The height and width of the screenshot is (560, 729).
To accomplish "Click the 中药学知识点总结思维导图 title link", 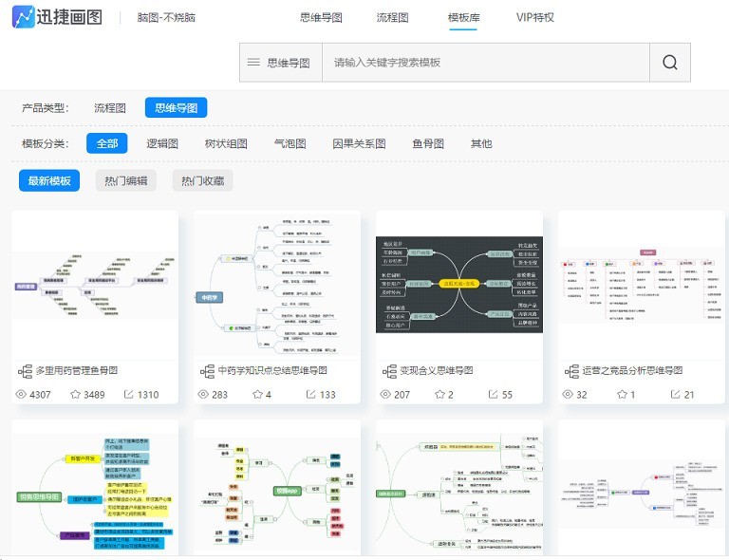I will tap(272, 370).
